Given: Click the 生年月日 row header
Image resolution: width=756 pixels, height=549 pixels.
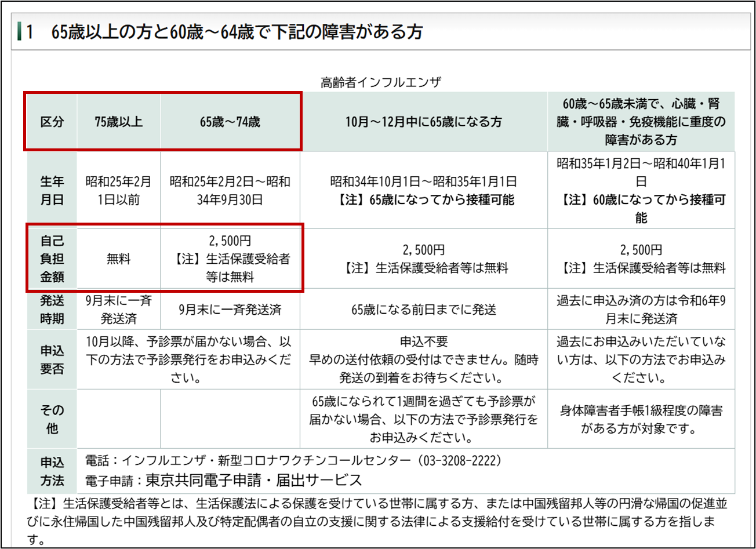Looking at the screenshot, I should 52,191.
